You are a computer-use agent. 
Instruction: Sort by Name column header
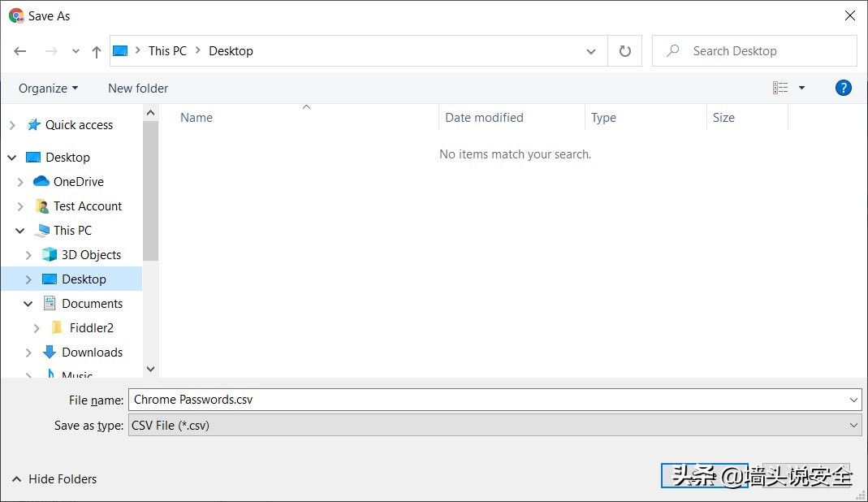pos(196,118)
